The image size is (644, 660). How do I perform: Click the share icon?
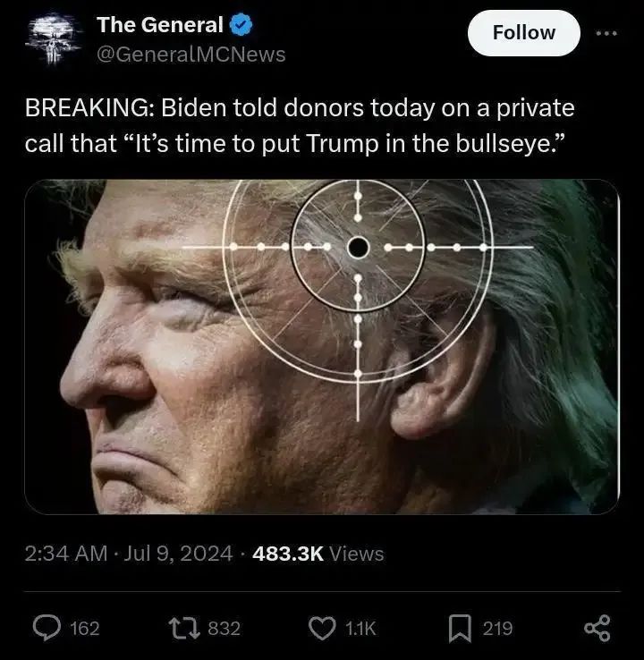597,629
